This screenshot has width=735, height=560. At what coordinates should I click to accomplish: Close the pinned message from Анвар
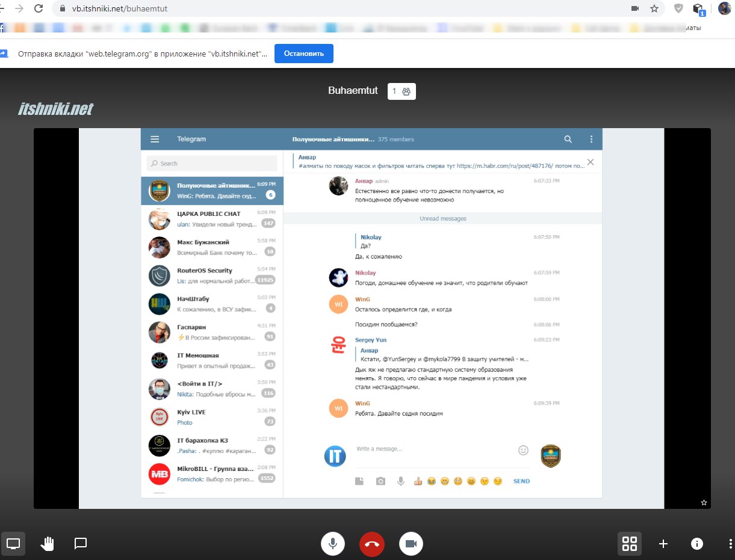[x=591, y=162]
